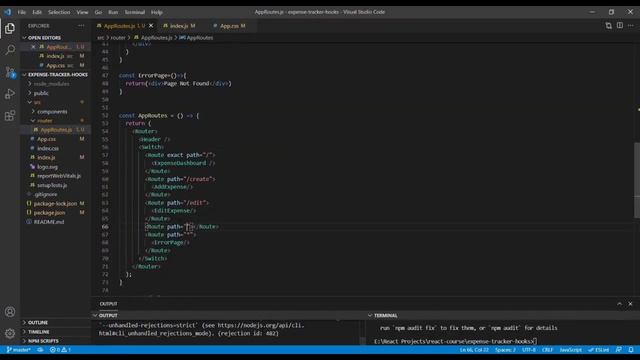Screen dimensions: 640x360
Task: Click the master branch indicator in status bar
Action: click(19, 350)
